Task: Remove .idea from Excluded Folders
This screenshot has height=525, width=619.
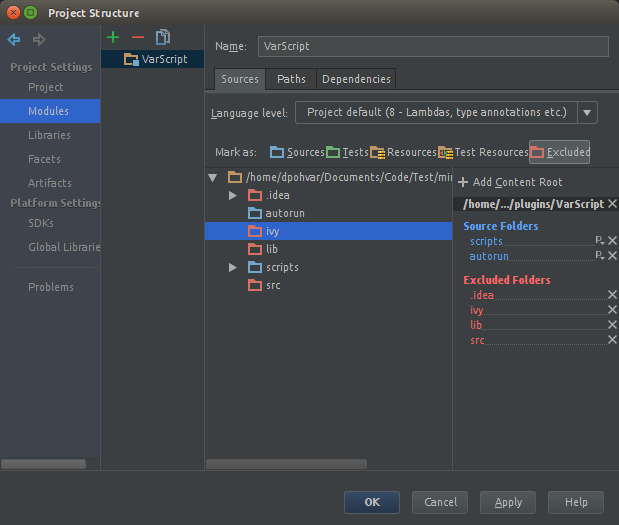Action: [x=612, y=295]
